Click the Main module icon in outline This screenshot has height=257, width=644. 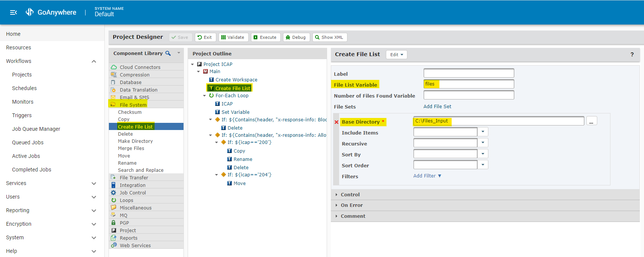pos(205,72)
